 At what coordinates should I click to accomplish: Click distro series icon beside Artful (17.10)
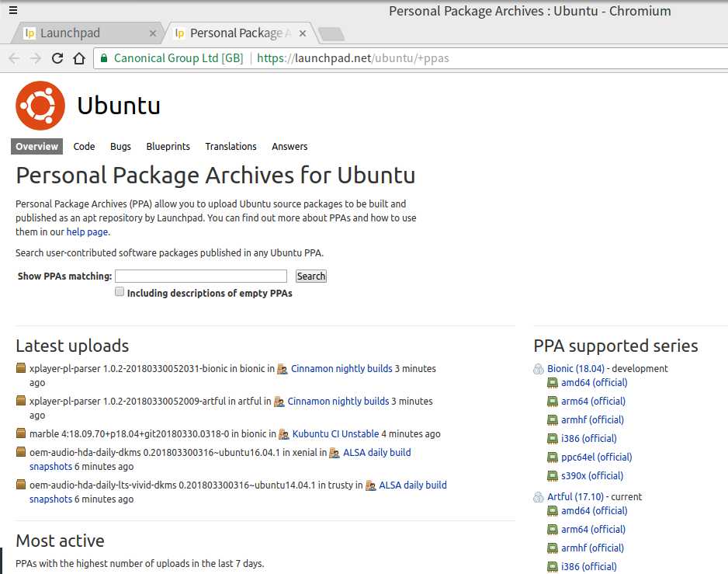point(539,497)
